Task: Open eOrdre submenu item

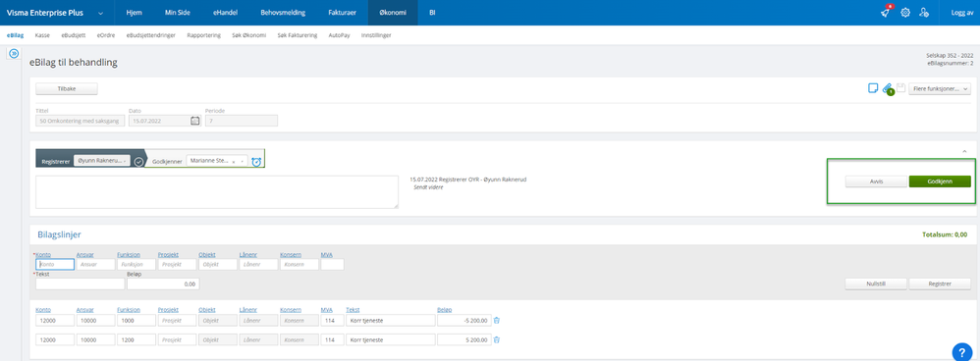Action: point(106,35)
